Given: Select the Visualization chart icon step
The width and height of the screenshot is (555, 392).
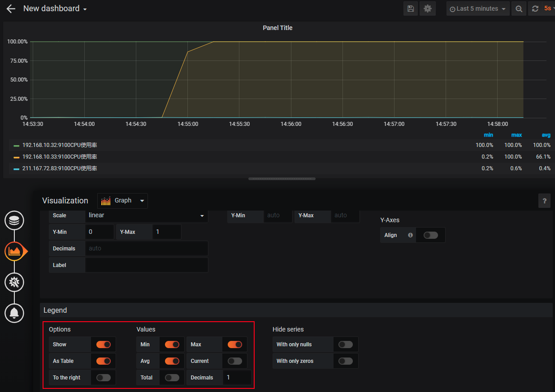Looking at the screenshot, I should click(x=14, y=251).
